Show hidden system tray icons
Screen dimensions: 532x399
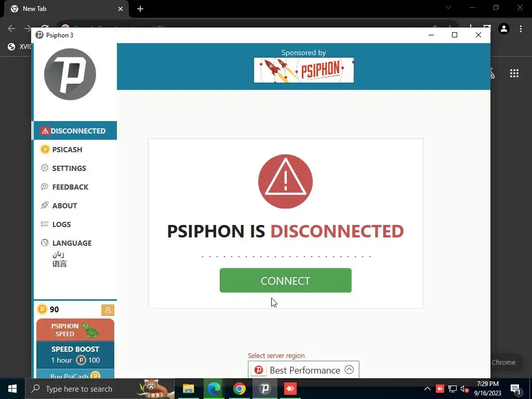(x=428, y=389)
